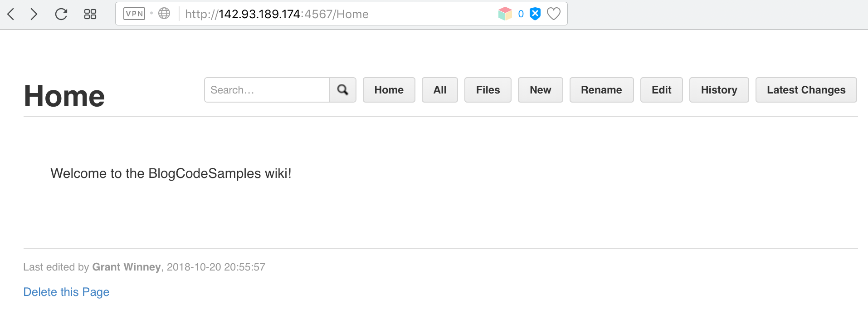Image resolution: width=868 pixels, height=315 pixels.
Task: Click the magnifier search button
Action: (343, 90)
